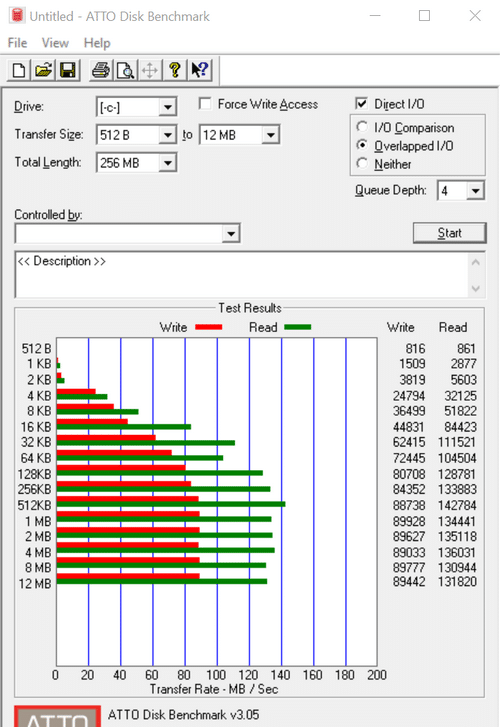Click the ATTO logo at the bottom

[57, 717]
